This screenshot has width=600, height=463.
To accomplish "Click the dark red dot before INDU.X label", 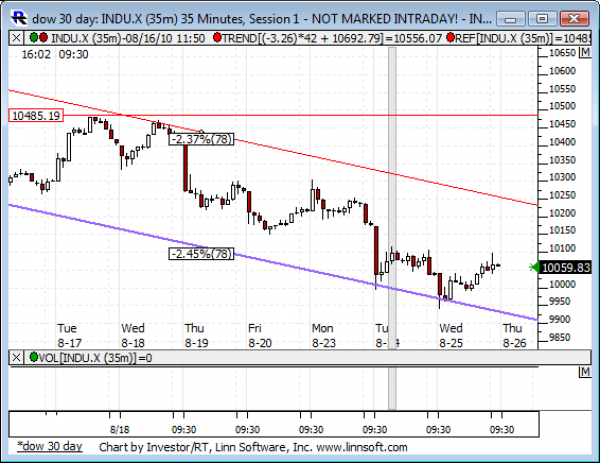I will tap(43, 37).
